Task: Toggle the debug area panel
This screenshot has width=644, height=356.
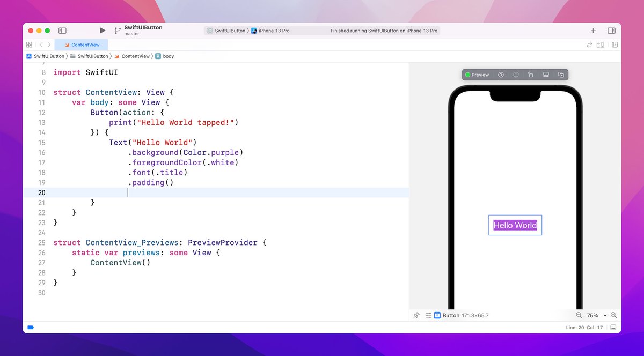Action: (613, 327)
